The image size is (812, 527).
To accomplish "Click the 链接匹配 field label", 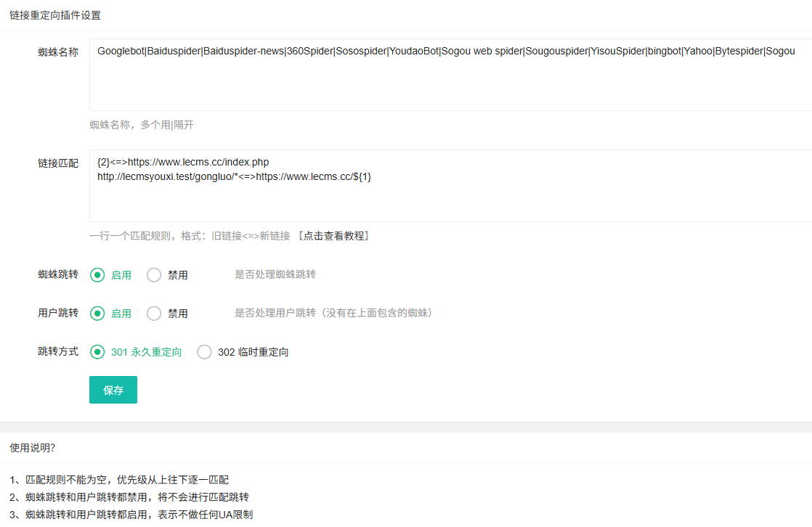I will coord(58,163).
